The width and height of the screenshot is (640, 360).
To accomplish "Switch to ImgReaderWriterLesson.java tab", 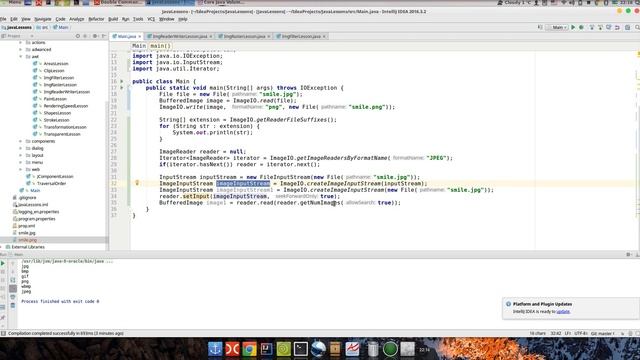I will [x=180, y=36].
